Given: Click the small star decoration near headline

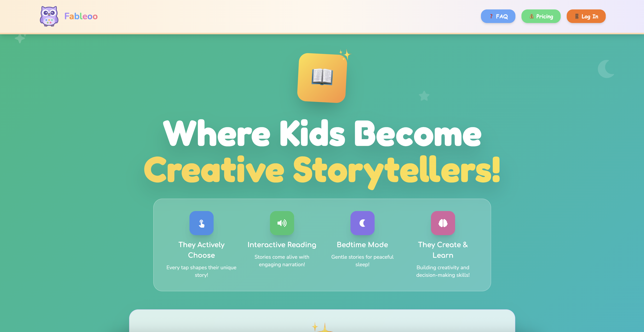Looking at the screenshot, I should (424, 96).
